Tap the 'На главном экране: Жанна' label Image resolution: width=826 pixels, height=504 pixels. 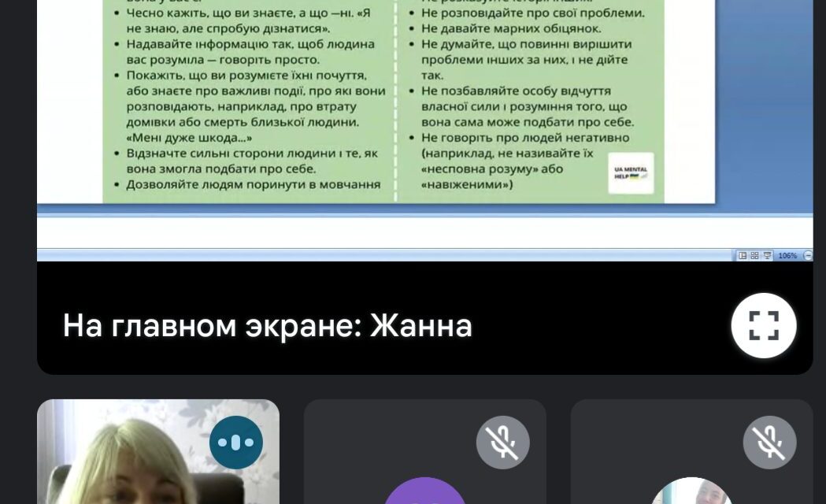coord(267,325)
